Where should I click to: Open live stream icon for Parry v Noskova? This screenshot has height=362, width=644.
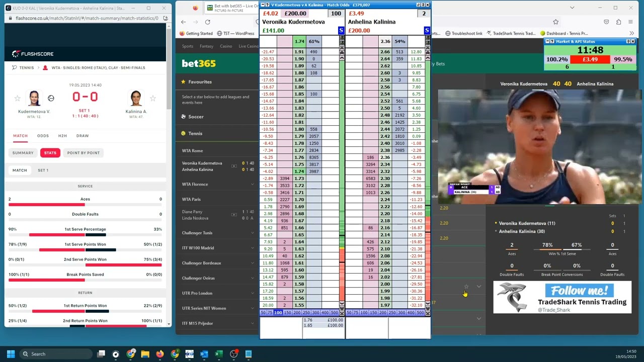[234, 215]
